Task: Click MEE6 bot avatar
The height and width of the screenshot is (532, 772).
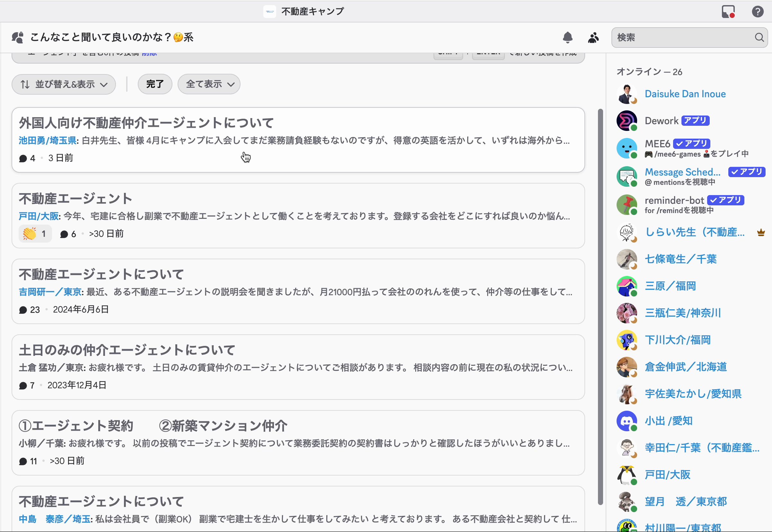Action: coord(627,148)
